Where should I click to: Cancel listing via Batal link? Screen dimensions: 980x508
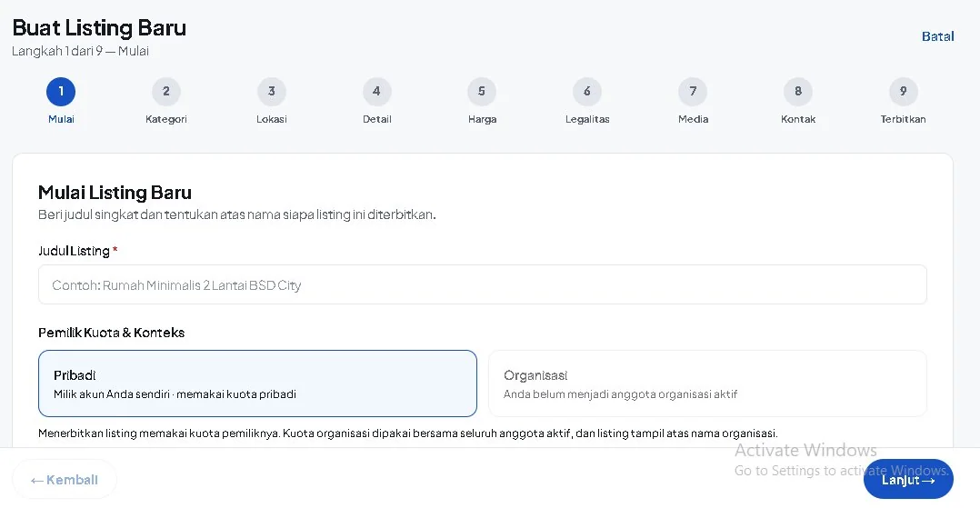pos(937,36)
